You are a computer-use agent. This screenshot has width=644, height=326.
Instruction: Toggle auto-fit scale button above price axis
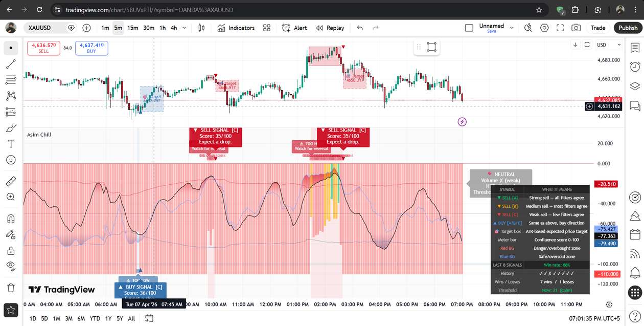click(x=587, y=45)
